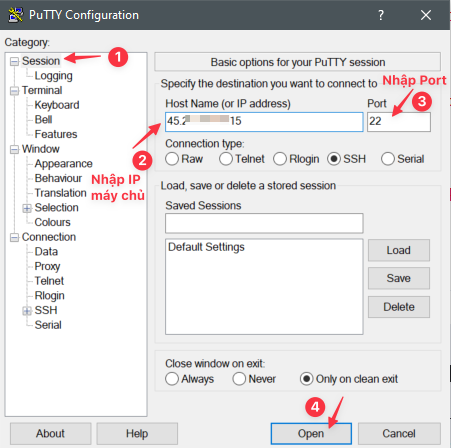Open the Behaviour category
451x448 pixels.
(58, 178)
